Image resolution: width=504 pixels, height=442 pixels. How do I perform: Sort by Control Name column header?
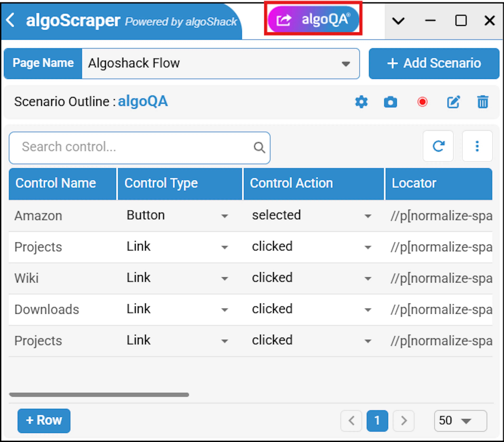(x=62, y=184)
